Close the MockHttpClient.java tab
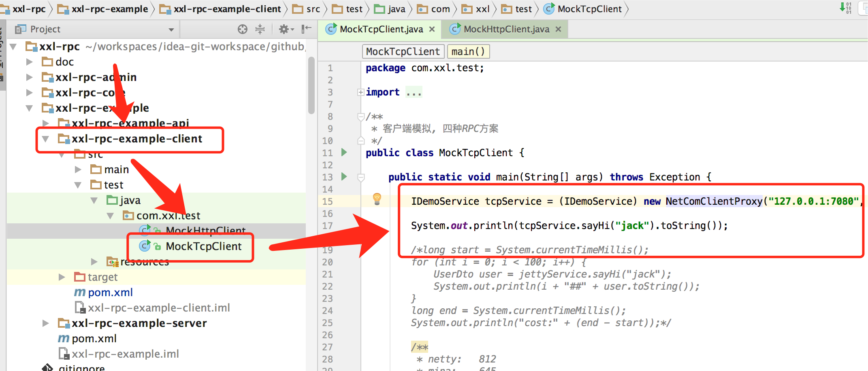Viewport: 868px width, 371px height. click(558, 29)
